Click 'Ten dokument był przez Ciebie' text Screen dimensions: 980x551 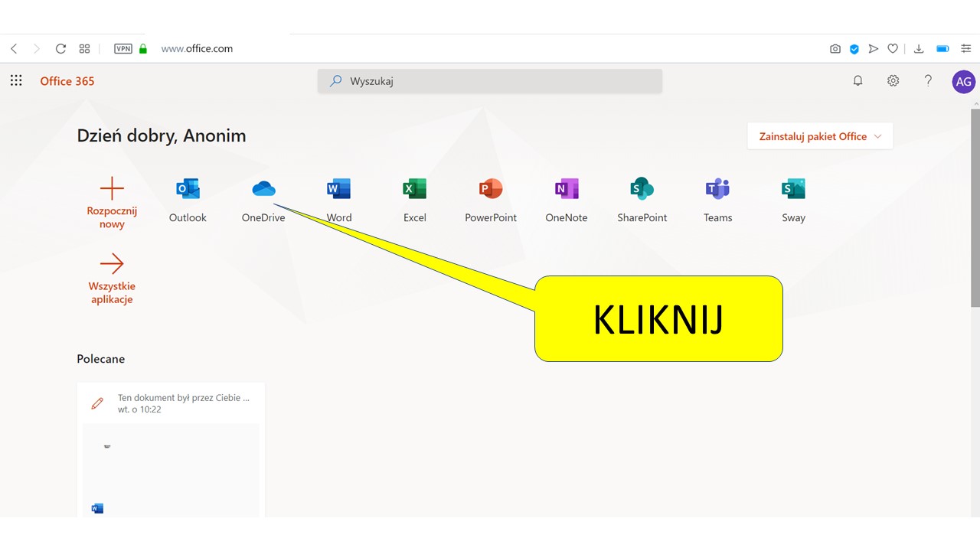(184, 398)
